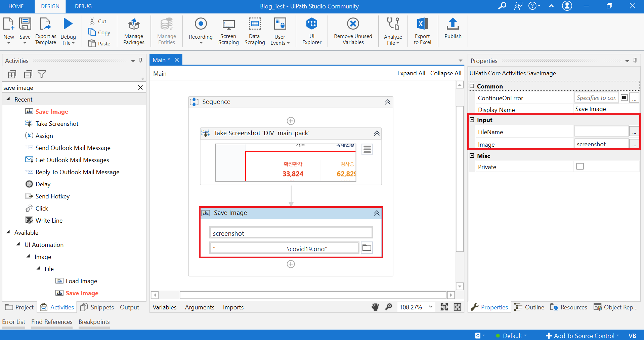Click the user account icon
The width and height of the screenshot is (644, 340).
click(567, 6)
